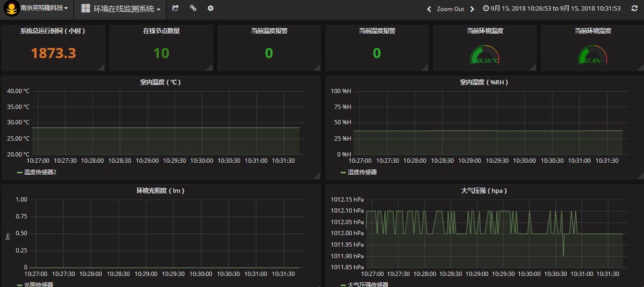644x287 pixels.
Task: Click resize handle of 室内温度 panel
Action: pyautogui.click(x=317, y=176)
